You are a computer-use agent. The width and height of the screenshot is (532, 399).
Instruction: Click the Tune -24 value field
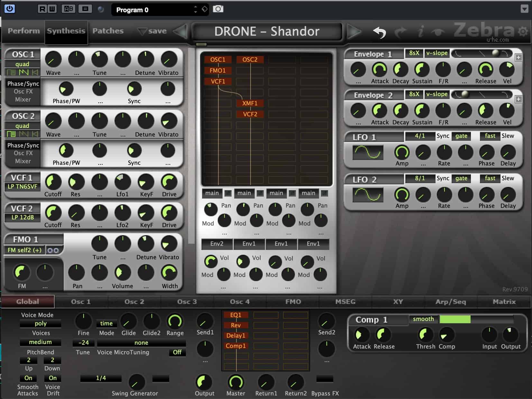[83, 343]
